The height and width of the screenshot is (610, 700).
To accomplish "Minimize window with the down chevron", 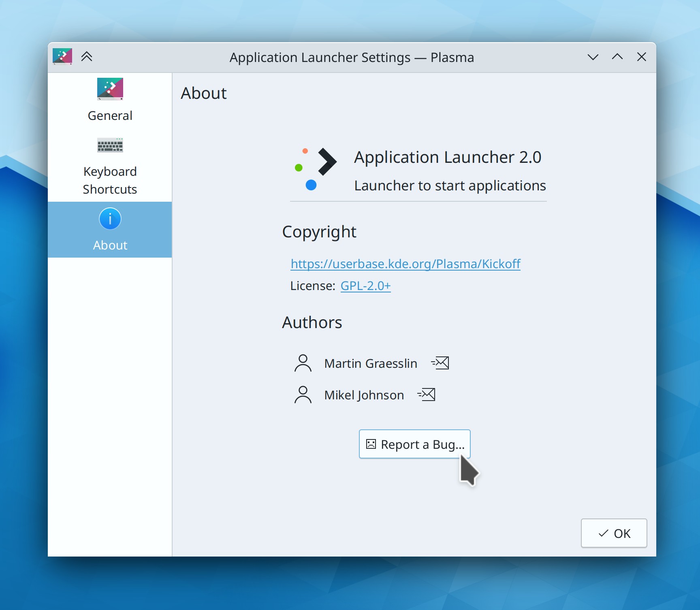I will pos(593,57).
